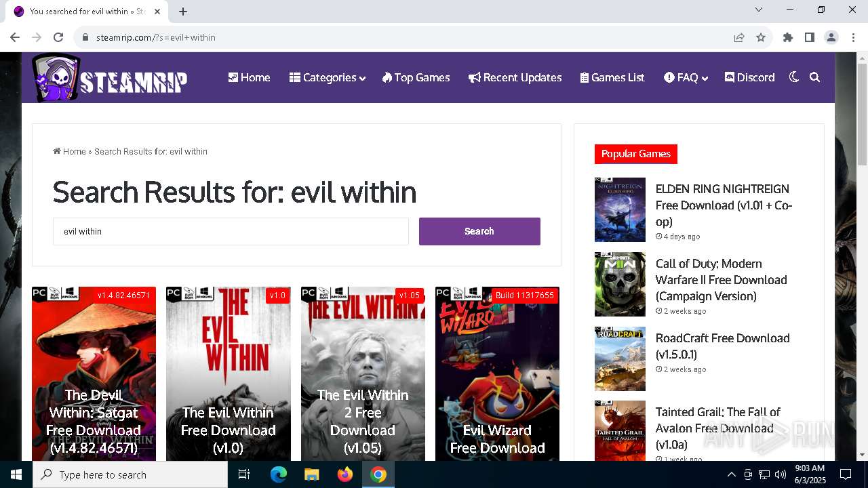
Task: Click the Build 11317655 badge
Action: pyautogui.click(x=524, y=296)
